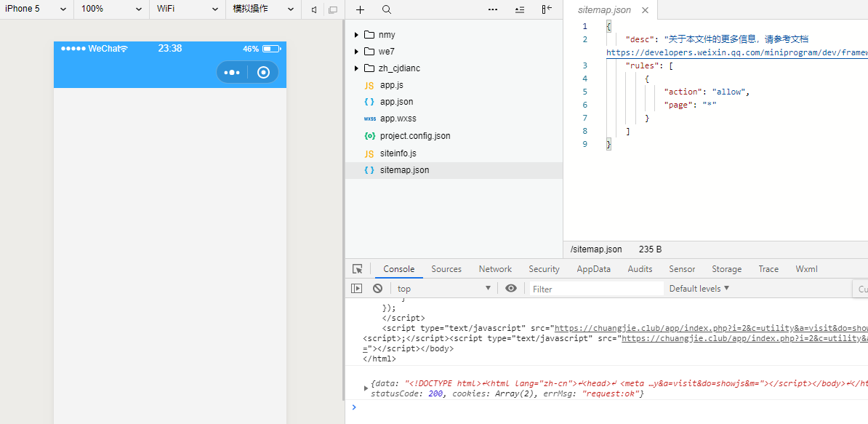
Task: Click the detach simulator window icon
Action: pos(333,10)
